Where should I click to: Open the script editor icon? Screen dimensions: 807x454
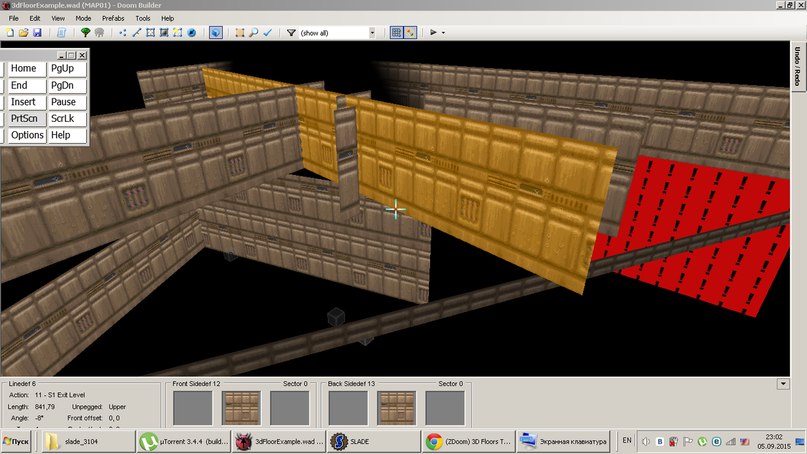(x=61, y=32)
